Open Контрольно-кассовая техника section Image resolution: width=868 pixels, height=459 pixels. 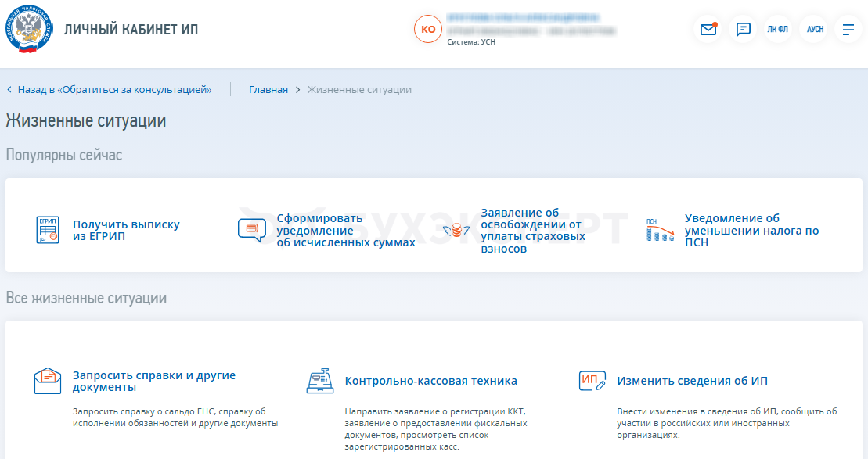pos(430,381)
